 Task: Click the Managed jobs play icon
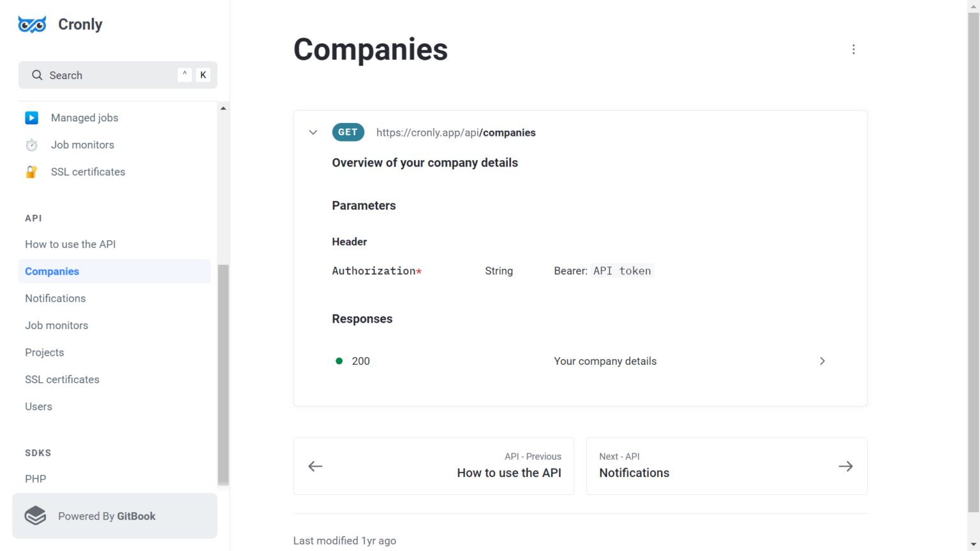(31, 118)
